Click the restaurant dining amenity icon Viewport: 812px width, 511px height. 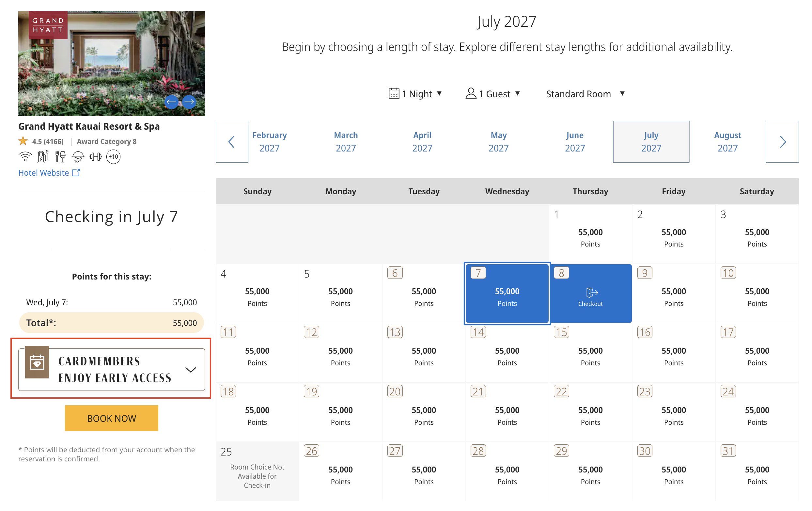click(x=60, y=156)
